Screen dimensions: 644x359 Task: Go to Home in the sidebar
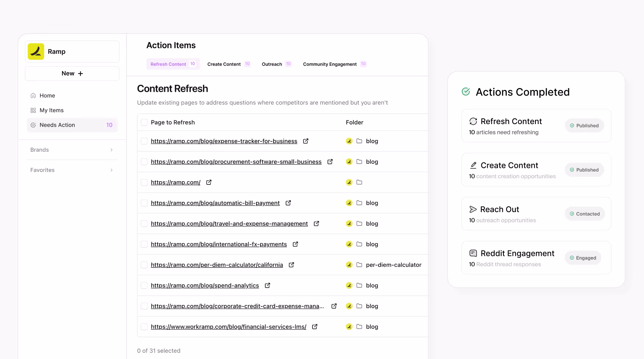(72, 95)
